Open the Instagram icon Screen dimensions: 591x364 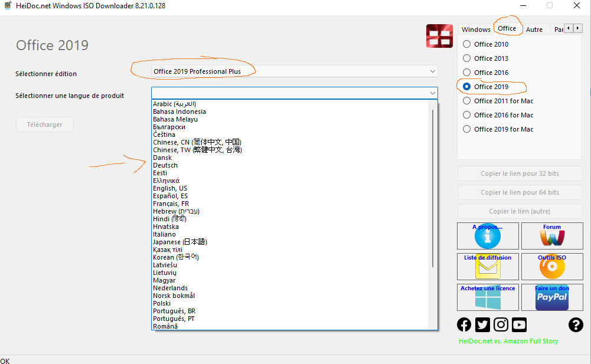pyautogui.click(x=501, y=324)
